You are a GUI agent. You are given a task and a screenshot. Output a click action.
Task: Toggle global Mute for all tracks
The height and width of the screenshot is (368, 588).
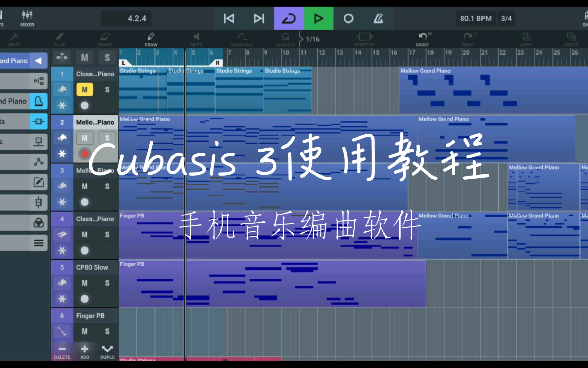coord(85,58)
